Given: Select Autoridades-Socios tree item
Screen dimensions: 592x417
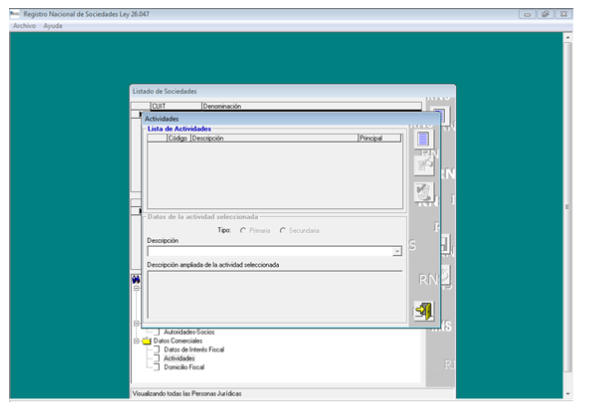Looking at the screenshot, I should pyautogui.click(x=189, y=332).
